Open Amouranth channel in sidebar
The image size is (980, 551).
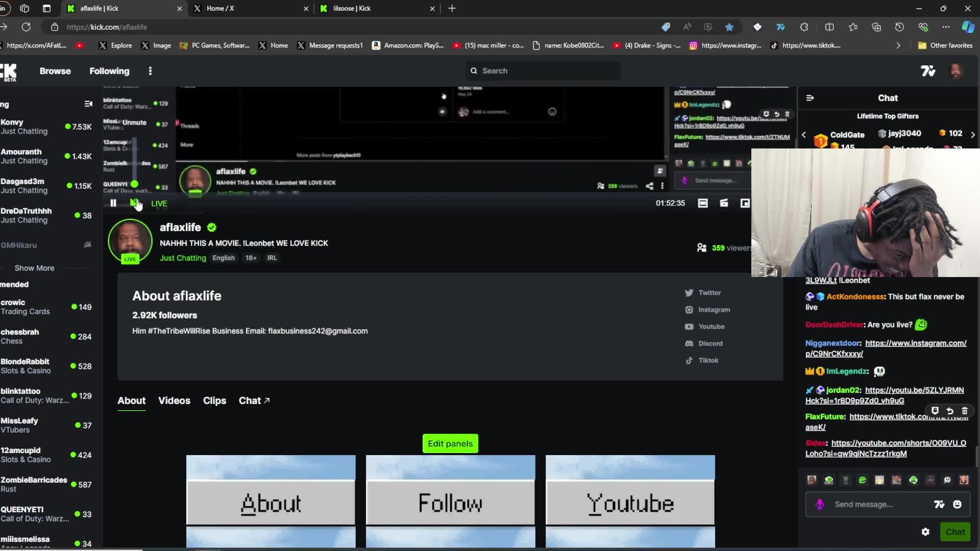tap(46, 156)
